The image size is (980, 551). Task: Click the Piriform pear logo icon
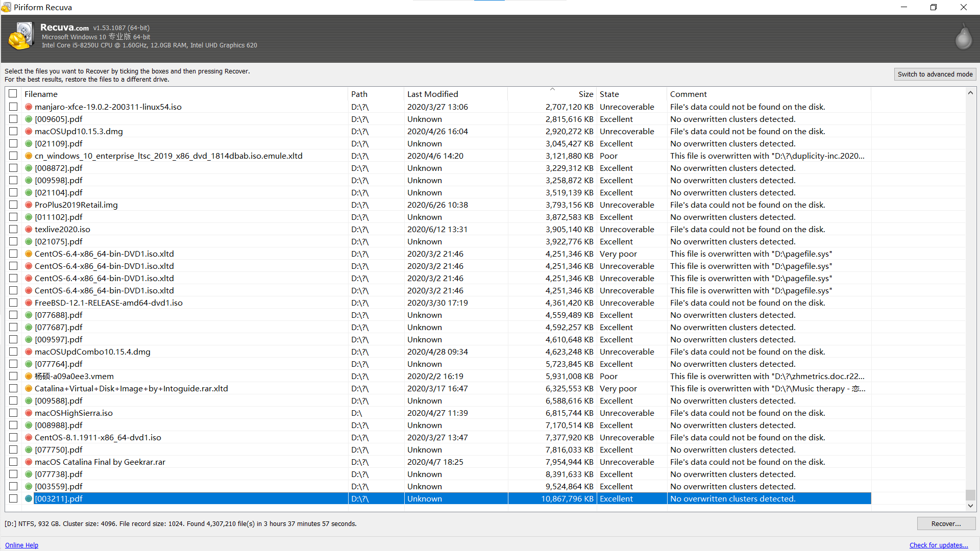click(x=964, y=38)
